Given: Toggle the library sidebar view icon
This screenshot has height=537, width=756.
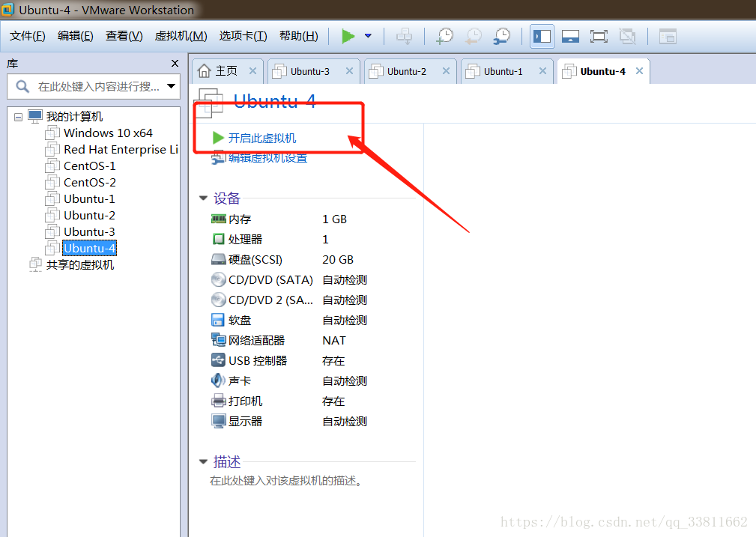Looking at the screenshot, I should click(542, 36).
